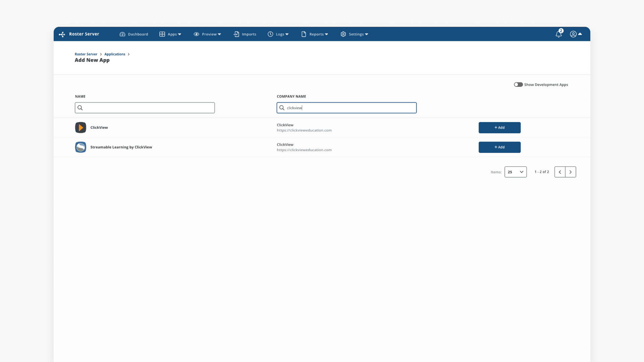Click ClickView row's clickvieweducation.com URL
The height and width of the screenshot is (362, 644).
(304, 130)
